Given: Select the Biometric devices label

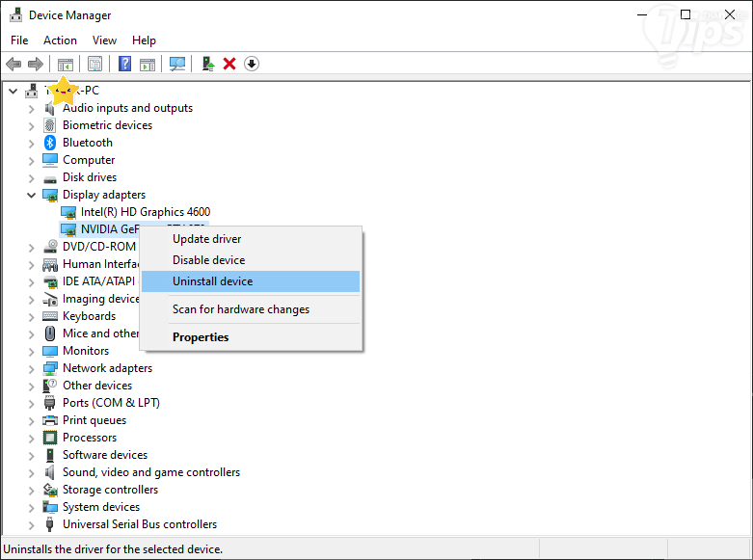Looking at the screenshot, I should tap(108, 125).
